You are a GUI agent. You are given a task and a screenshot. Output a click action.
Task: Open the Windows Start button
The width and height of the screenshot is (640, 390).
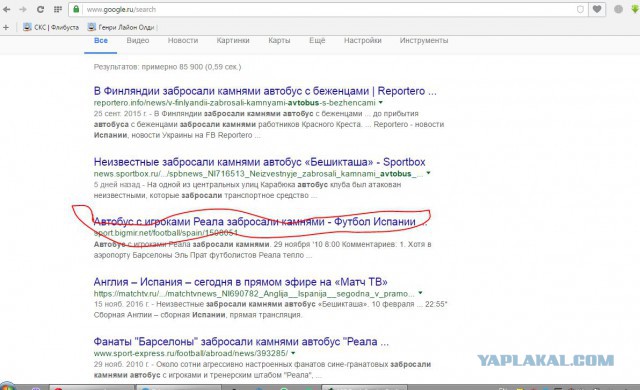7,387
